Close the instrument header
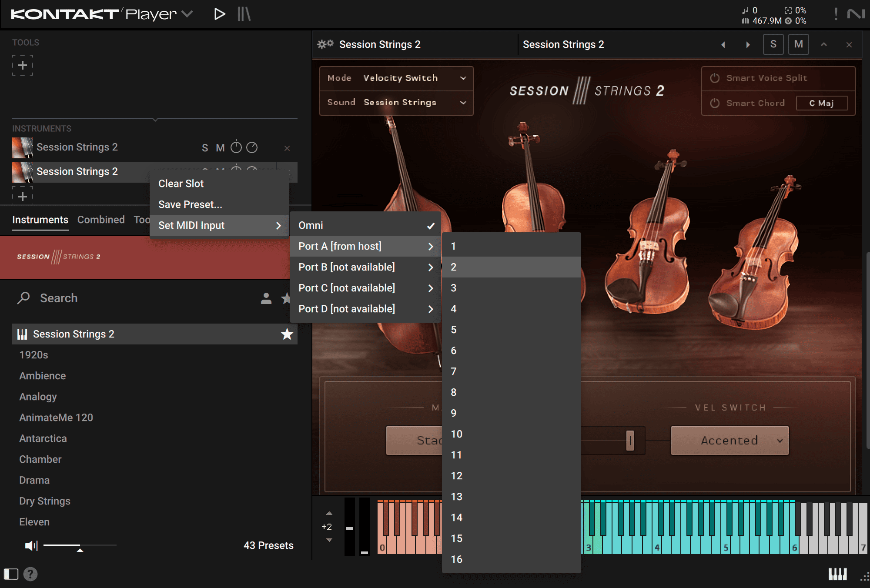The image size is (870, 588). pyautogui.click(x=849, y=44)
